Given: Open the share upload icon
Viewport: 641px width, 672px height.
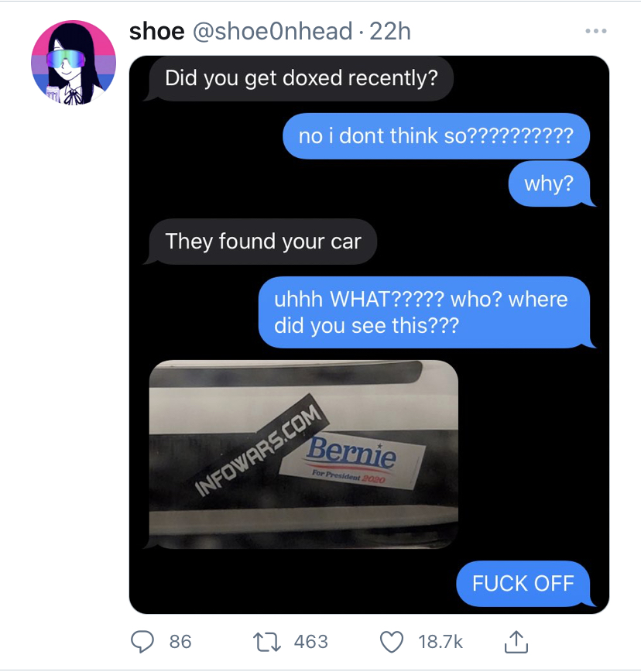Looking at the screenshot, I should (516, 642).
